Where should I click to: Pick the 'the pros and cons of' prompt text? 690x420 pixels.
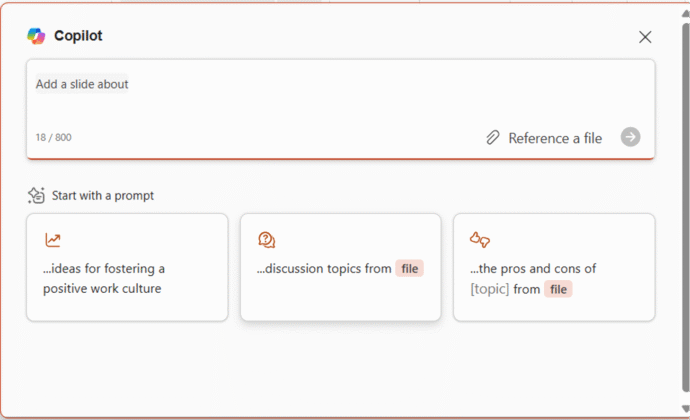[x=533, y=268]
